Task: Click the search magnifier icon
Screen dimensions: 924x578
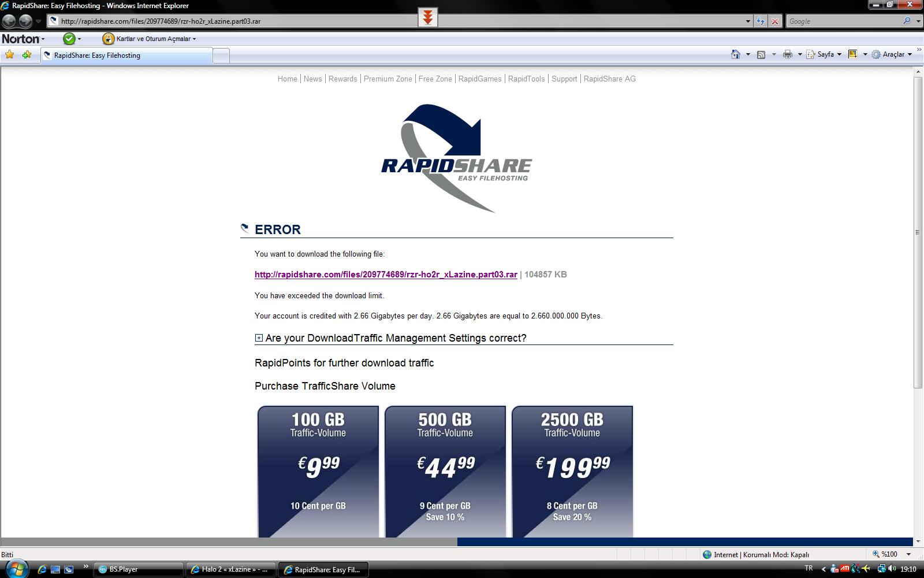Action: [907, 21]
